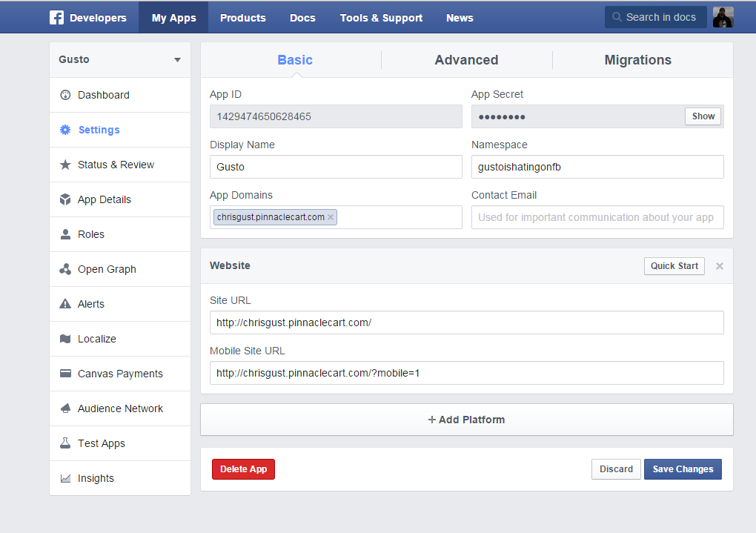Click the Test Apps flask icon
Screen dimensions: 756x533
tap(65, 443)
